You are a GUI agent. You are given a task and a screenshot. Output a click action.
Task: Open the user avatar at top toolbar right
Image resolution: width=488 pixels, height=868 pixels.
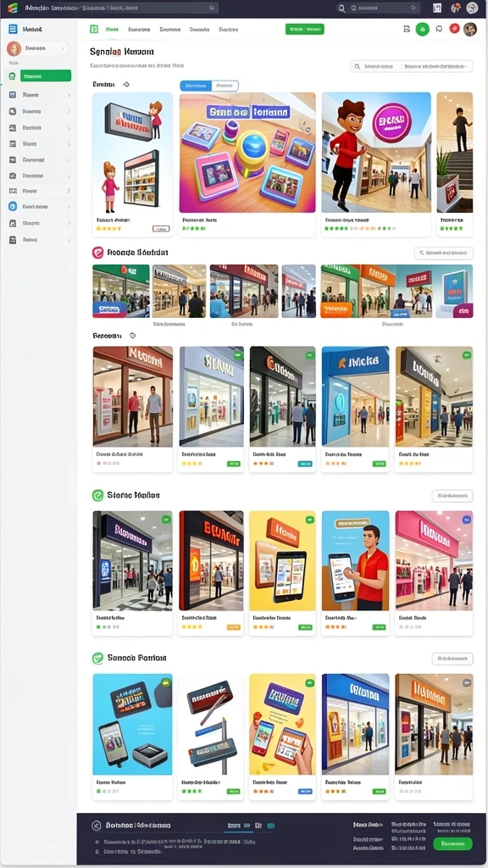469,30
